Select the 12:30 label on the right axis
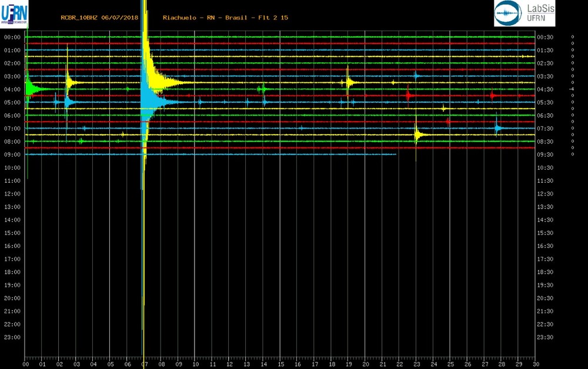The height and width of the screenshot is (369, 588). click(x=545, y=194)
